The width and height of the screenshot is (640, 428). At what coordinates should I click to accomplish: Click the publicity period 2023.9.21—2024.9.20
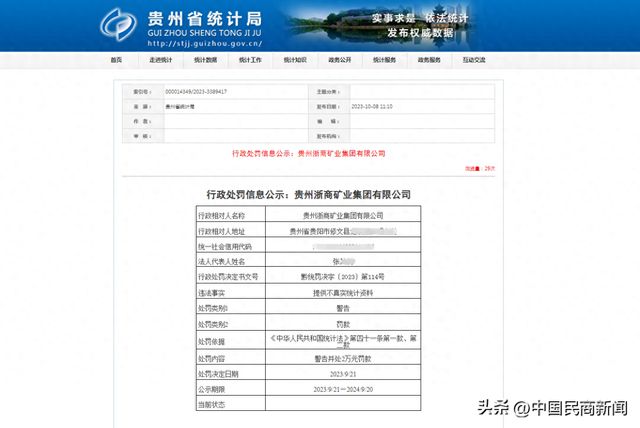pyautogui.click(x=343, y=389)
